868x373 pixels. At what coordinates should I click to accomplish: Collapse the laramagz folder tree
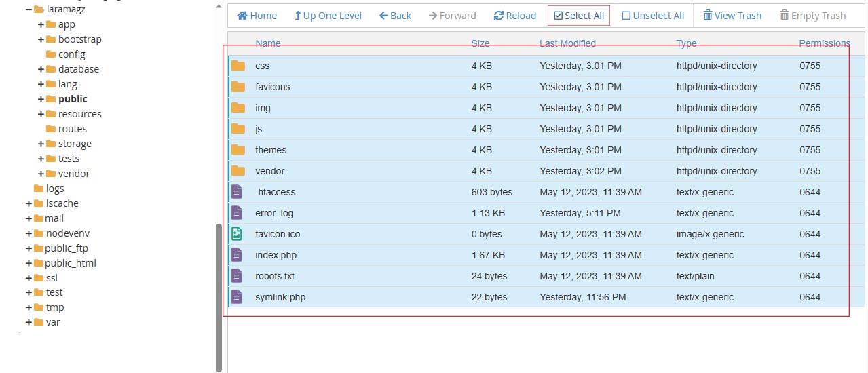click(x=29, y=9)
